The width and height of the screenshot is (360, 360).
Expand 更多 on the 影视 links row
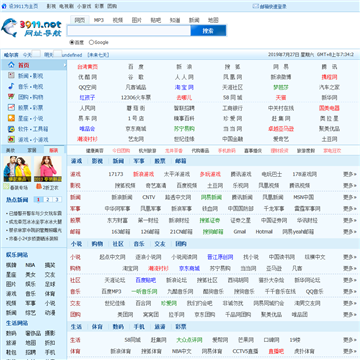(350, 186)
